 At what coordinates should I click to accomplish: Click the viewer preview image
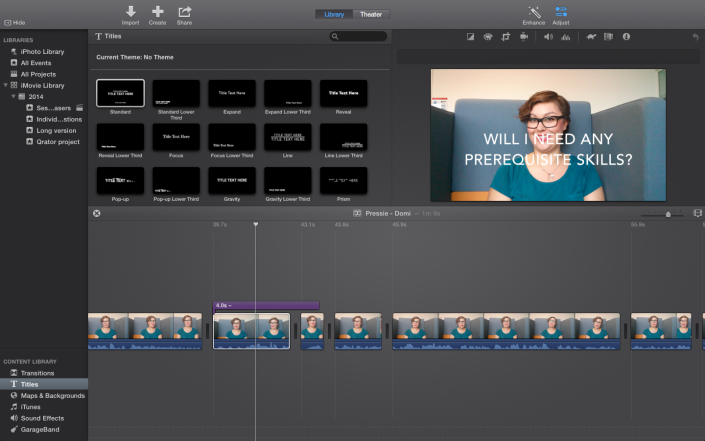[548, 135]
